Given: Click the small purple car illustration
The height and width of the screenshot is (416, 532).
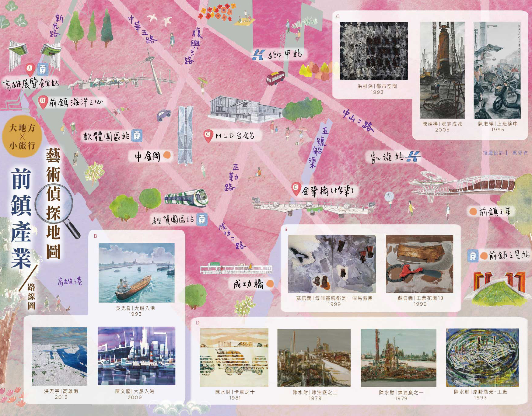Looking at the screenshot, I should tap(163, 115).
